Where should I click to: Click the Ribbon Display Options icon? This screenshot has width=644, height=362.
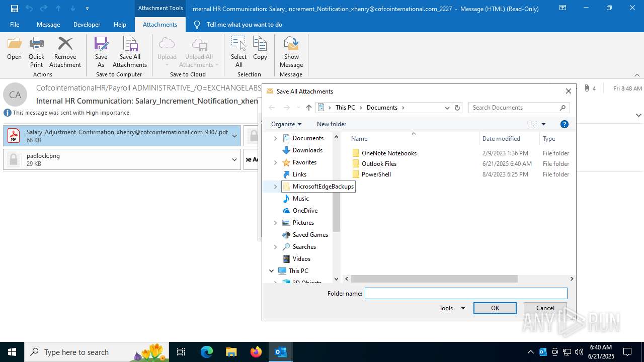pos(562,8)
